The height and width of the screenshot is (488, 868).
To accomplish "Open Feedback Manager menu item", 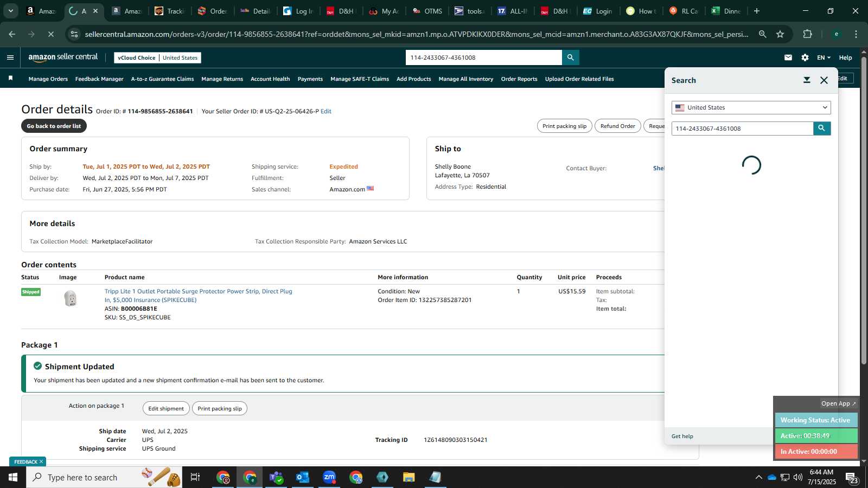I will click(99, 79).
